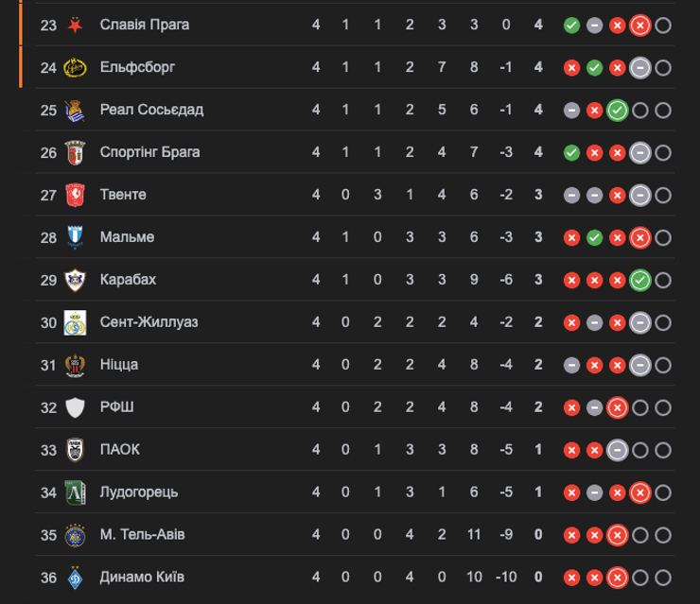700x604 pixels.
Task: Click Славія Прага's first green win indicator
Action: 571,26
